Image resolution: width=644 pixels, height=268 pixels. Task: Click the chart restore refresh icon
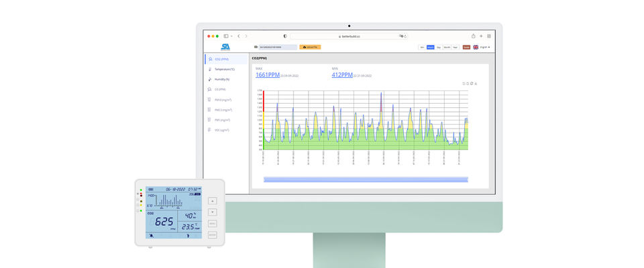point(472,83)
